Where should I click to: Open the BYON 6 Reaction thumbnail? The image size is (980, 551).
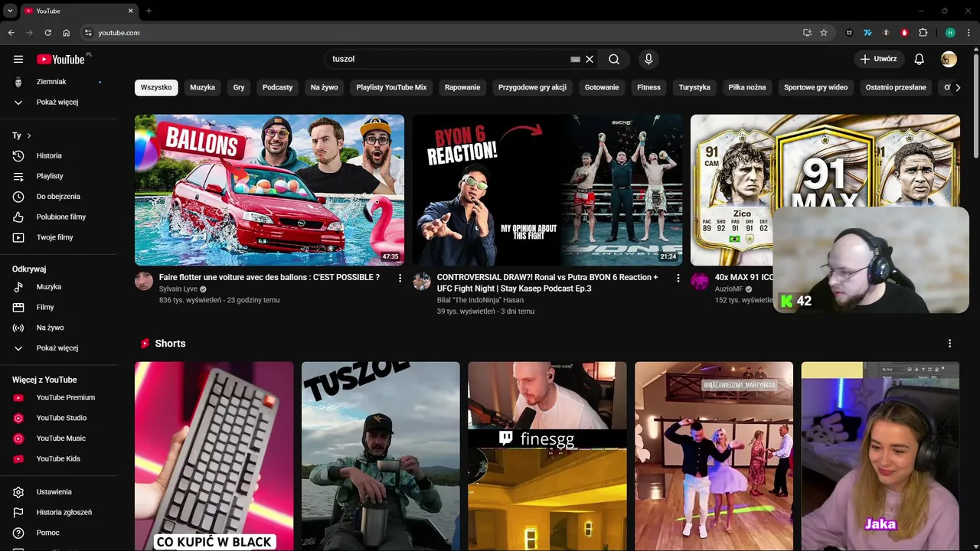pyautogui.click(x=547, y=190)
